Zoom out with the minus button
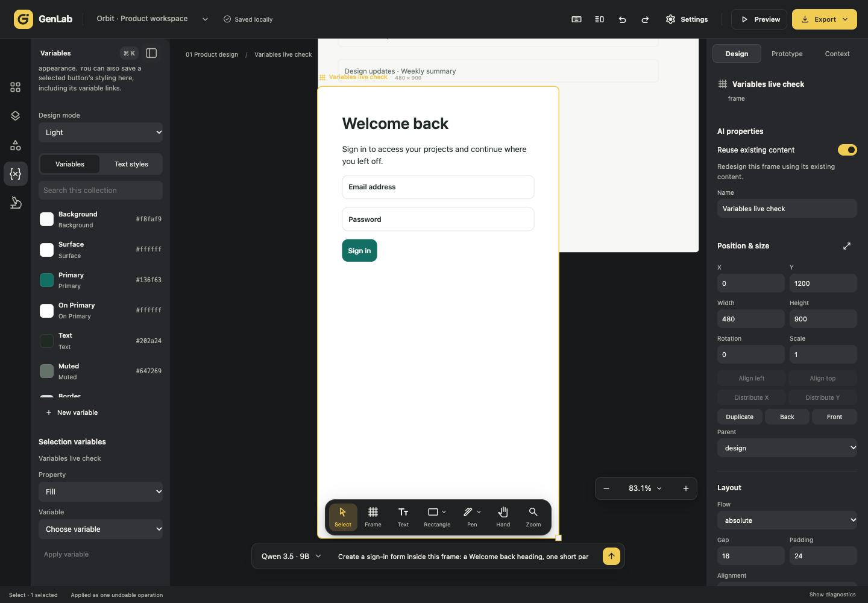 (x=606, y=488)
